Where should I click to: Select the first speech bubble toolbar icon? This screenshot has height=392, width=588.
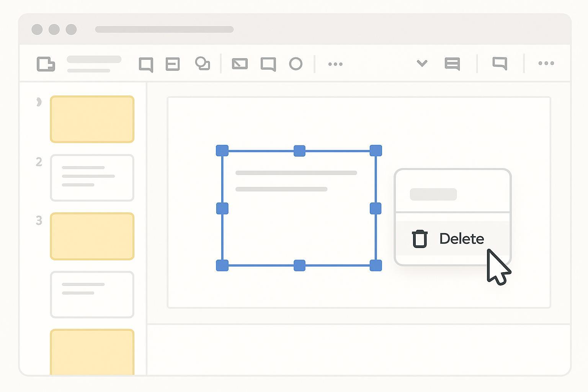pos(146,64)
